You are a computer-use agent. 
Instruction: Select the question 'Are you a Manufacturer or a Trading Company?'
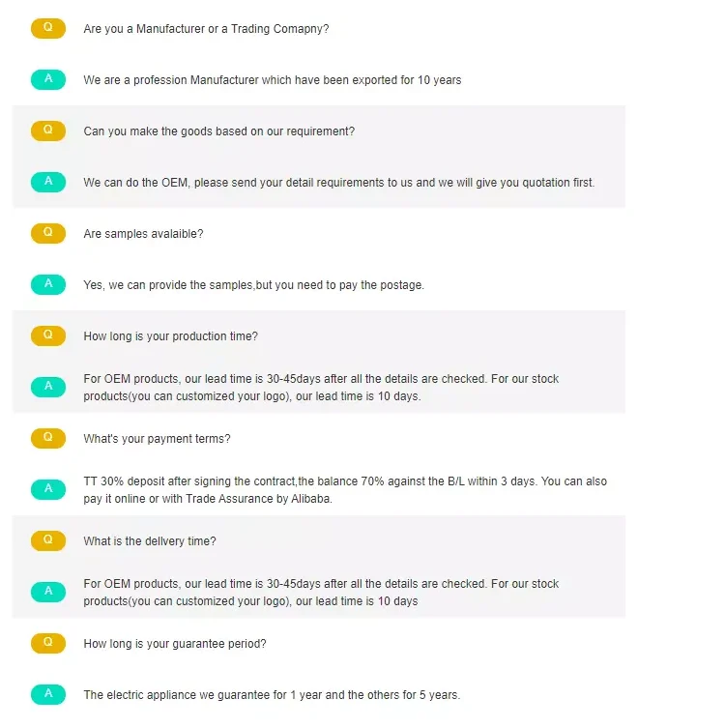tap(206, 29)
